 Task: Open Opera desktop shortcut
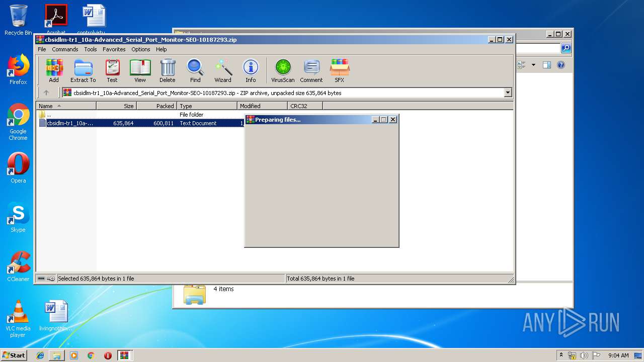[18, 168]
